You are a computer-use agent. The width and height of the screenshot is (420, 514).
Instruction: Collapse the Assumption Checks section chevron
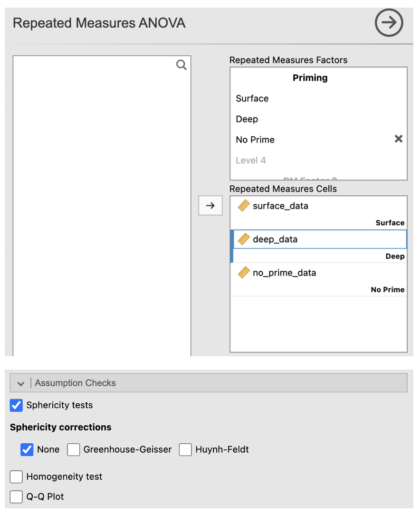(20, 383)
